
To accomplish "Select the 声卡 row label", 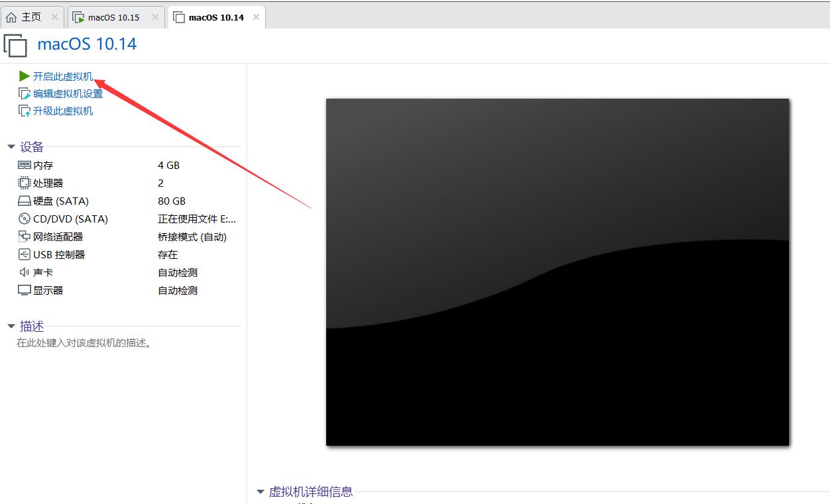I will (43, 272).
